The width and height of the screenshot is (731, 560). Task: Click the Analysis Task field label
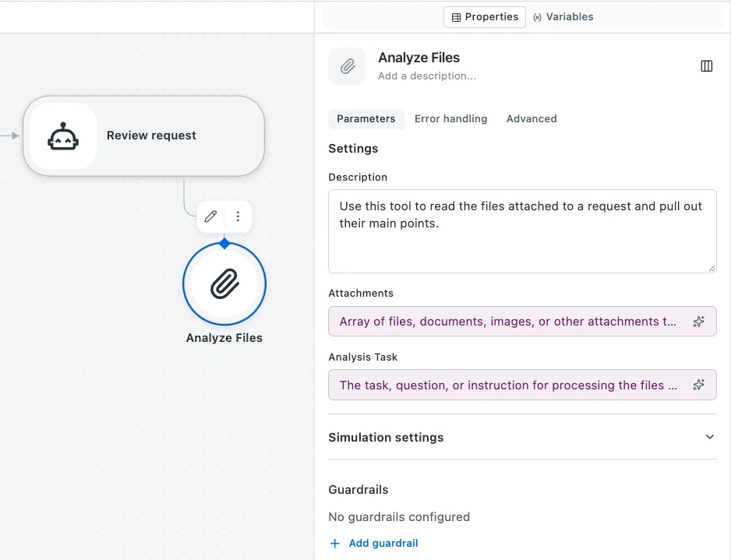[x=362, y=357]
